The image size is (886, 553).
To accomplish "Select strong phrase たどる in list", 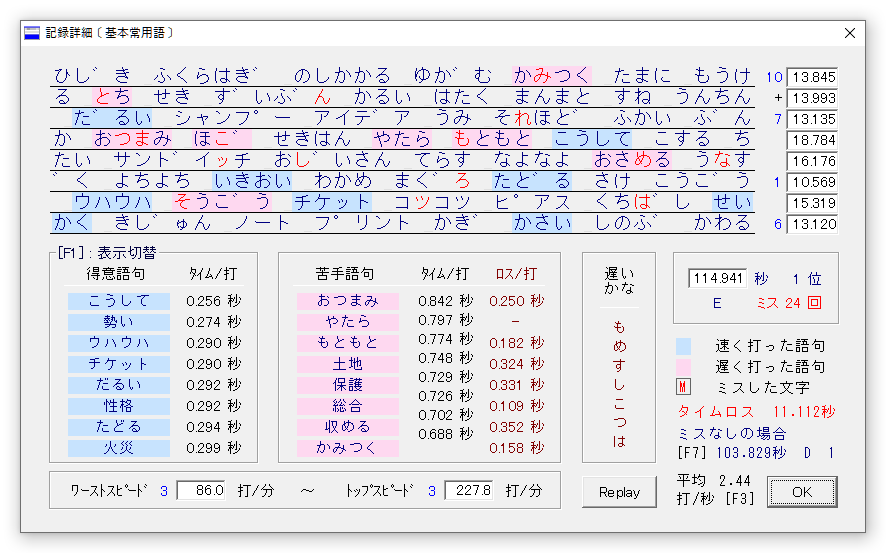I will [x=119, y=426].
